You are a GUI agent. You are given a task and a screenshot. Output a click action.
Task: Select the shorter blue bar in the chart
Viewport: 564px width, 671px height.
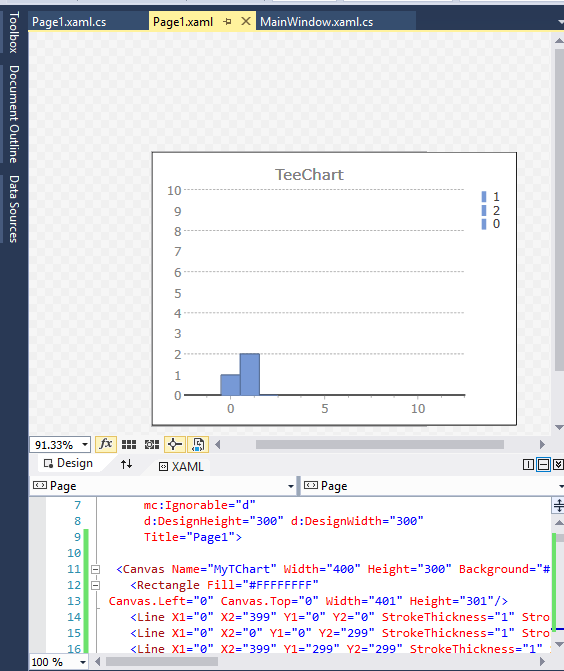(230, 385)
